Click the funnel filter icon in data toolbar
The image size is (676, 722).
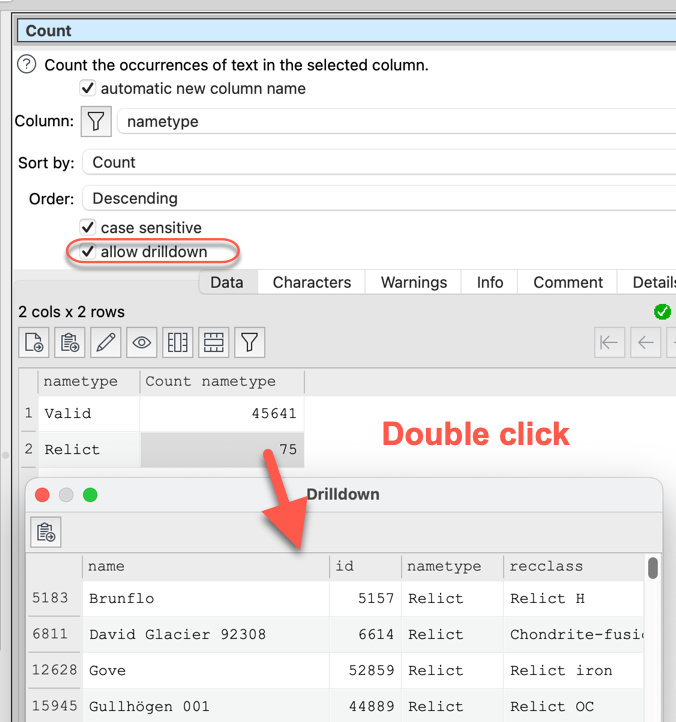tap(250, 343)
